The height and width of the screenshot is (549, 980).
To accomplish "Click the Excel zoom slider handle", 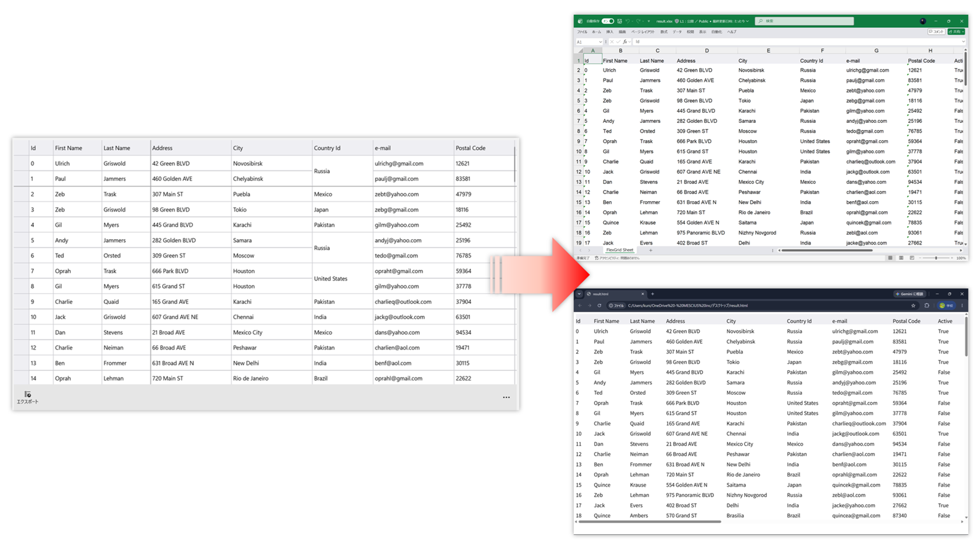I will [936, 258].
